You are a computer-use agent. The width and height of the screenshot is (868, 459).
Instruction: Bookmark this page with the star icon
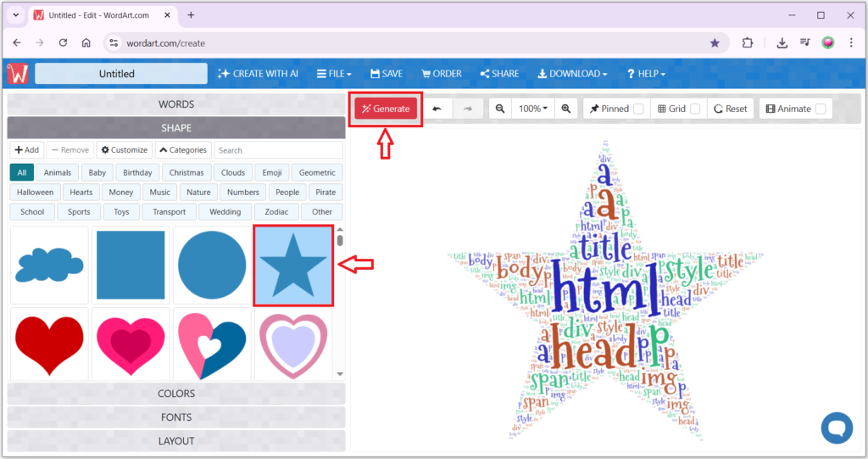pyautogui.click(x=715, y=42)
